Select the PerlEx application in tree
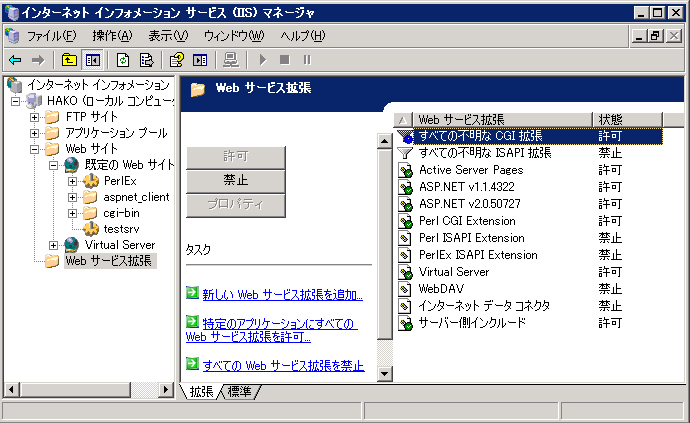The width and height of the screenshot is (690, 423). click(x=120, y=181)
